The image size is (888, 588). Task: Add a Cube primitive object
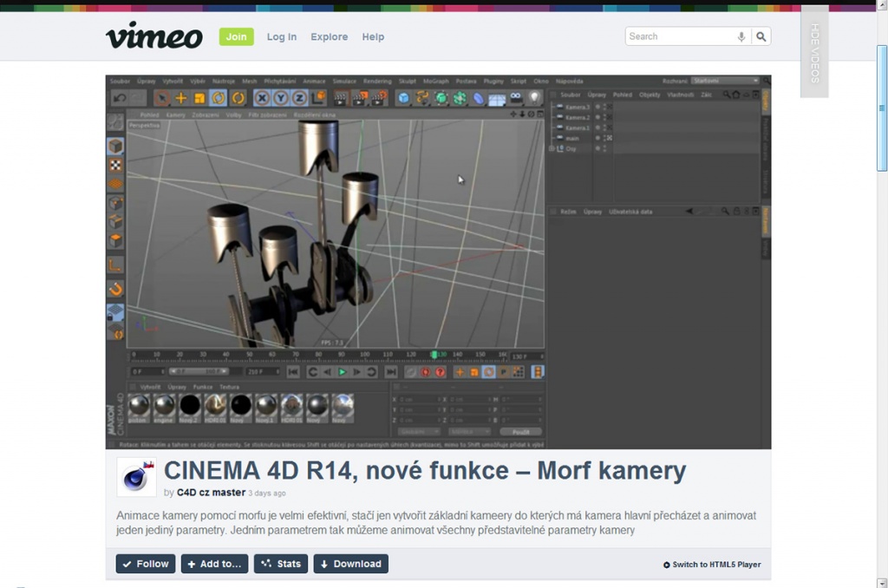[403, 98]
